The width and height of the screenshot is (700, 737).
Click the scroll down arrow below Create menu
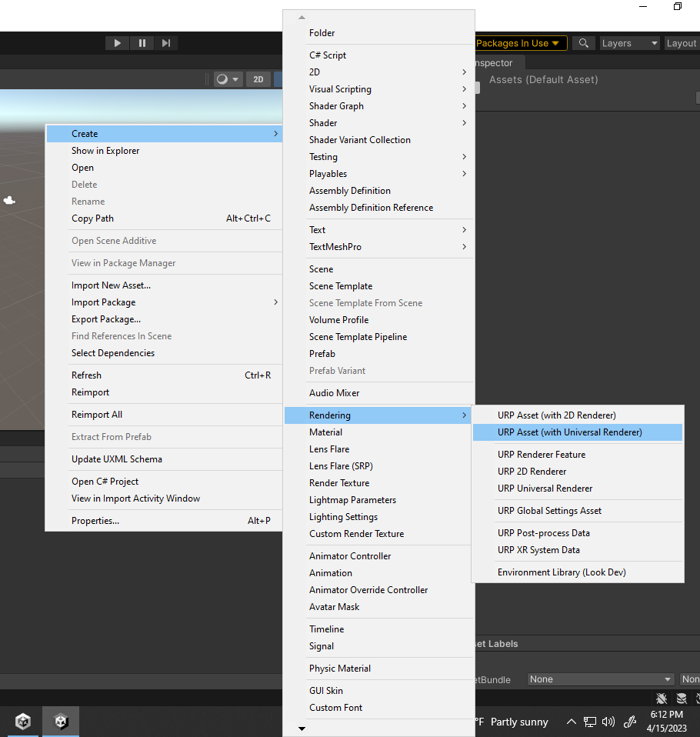(302, 729)
